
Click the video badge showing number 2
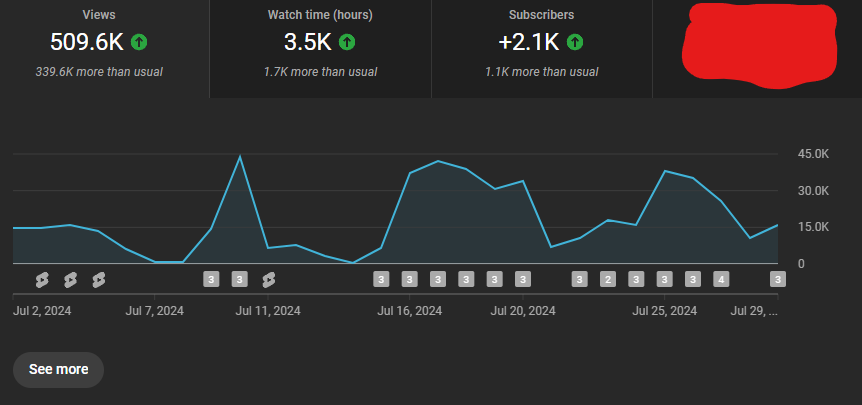click(x=607, y=280)
